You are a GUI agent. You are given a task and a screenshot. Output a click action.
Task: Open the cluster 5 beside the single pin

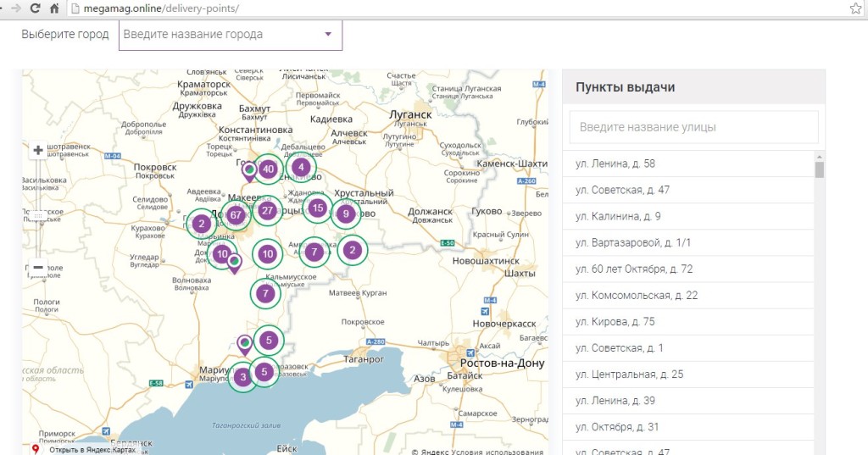[269, 340]
